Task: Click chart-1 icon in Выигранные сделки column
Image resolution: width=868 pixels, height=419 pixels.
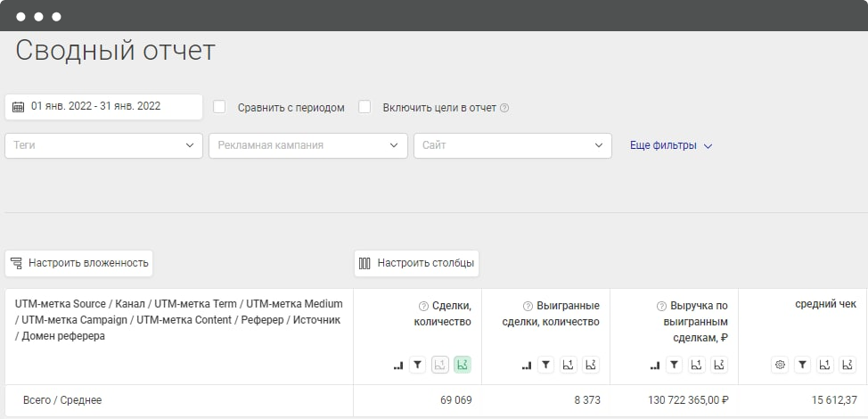Action: coord(569,366)
